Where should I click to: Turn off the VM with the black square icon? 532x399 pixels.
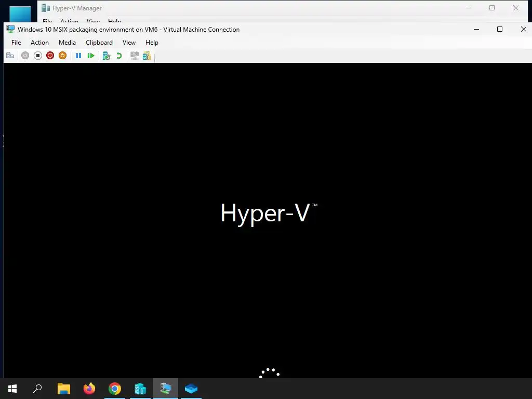pyautogui.click(x=37, y=55)
